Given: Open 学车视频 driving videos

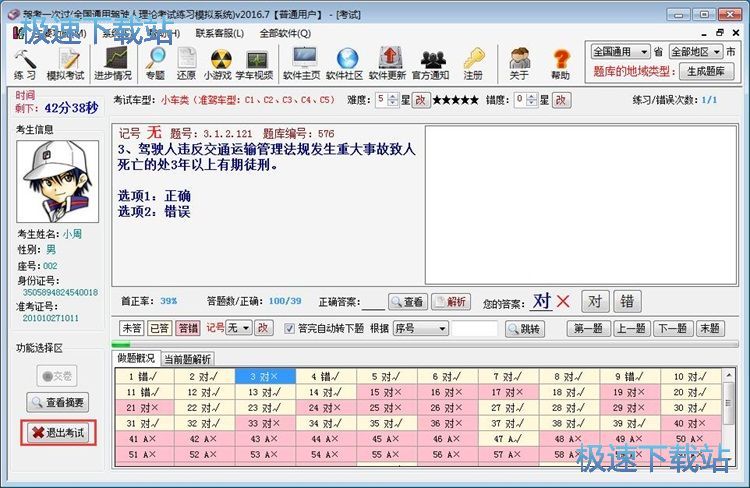Looking at the screenshot, I should 254,64.
